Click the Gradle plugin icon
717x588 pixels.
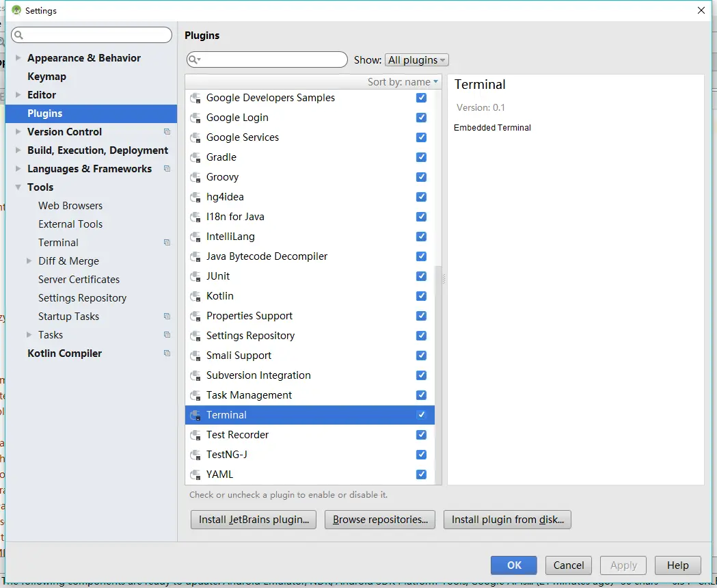coord(195,157)
